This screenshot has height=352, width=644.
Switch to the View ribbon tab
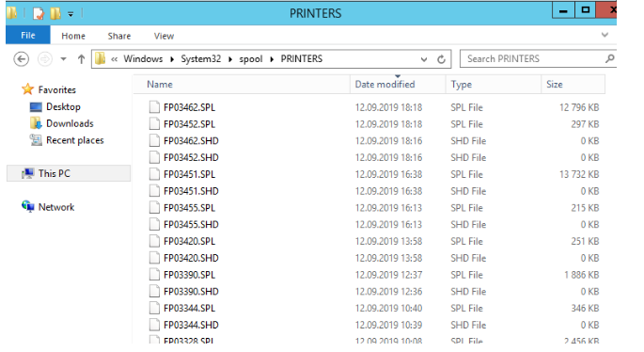164,36
